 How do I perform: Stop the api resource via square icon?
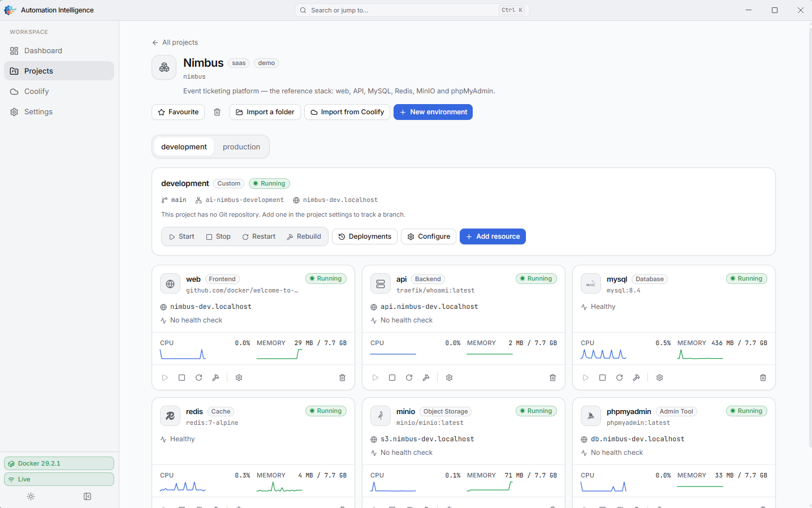point(392,377)
